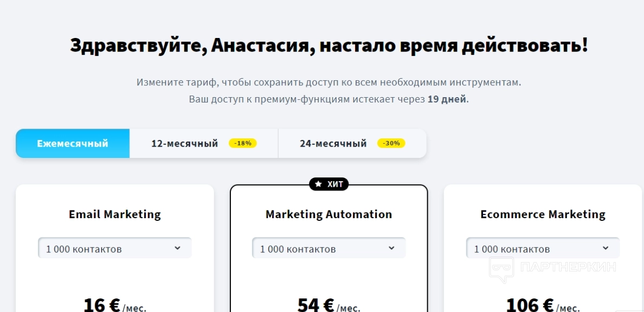
Task: Click the 106 € monthly price
Action: click(530, 305)
